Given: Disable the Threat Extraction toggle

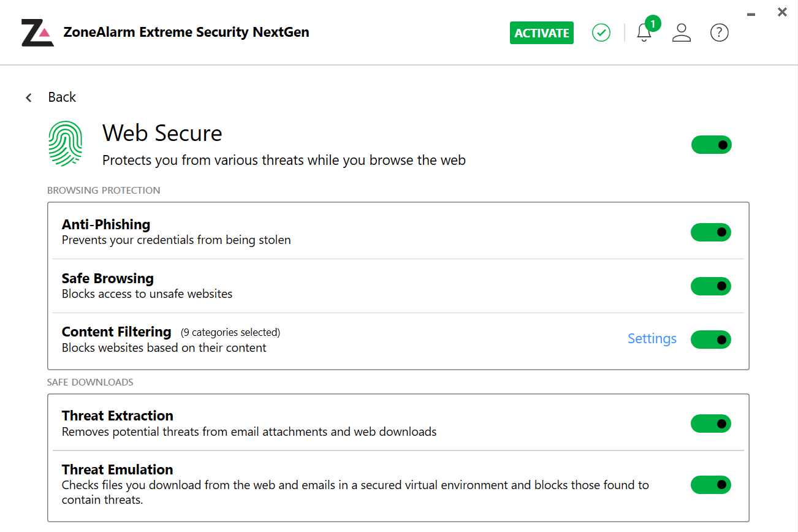Looking at the screenshot, I should [x=711, y=424].
